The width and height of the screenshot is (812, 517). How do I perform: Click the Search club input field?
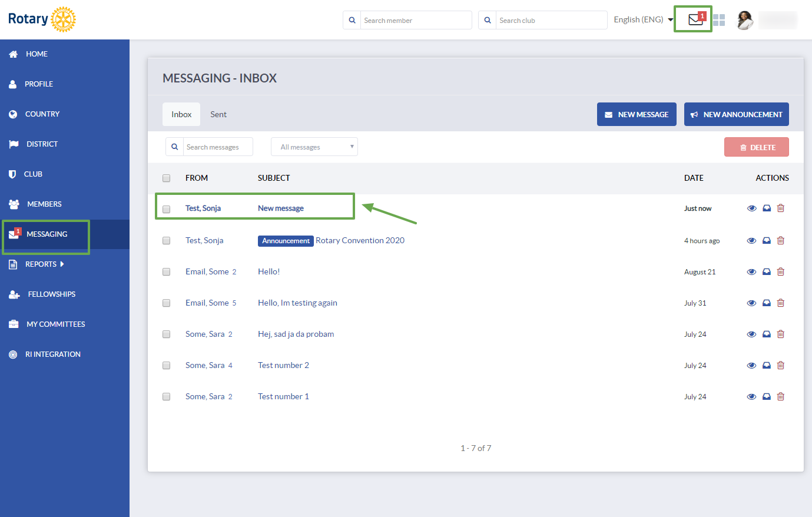pos(551,20)
